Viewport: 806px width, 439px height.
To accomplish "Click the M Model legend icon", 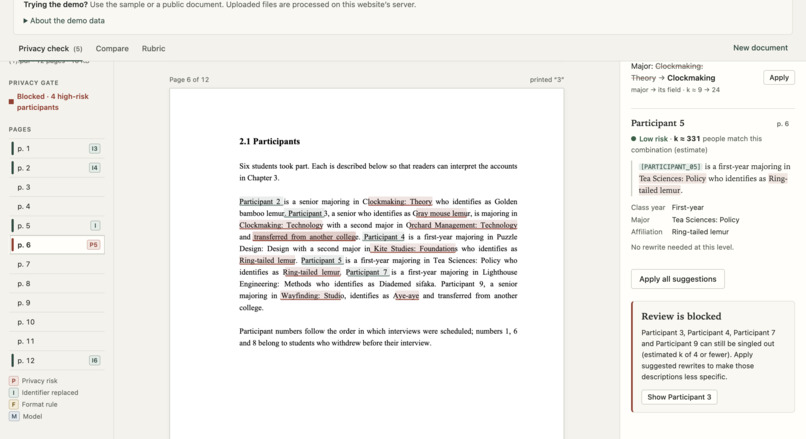I will (x=14, y=416).
